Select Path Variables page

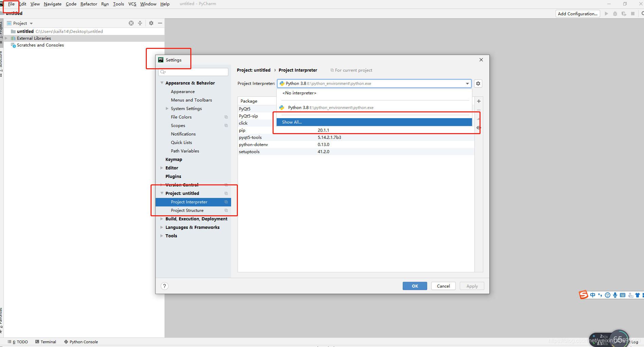click(x=185, y=151)
